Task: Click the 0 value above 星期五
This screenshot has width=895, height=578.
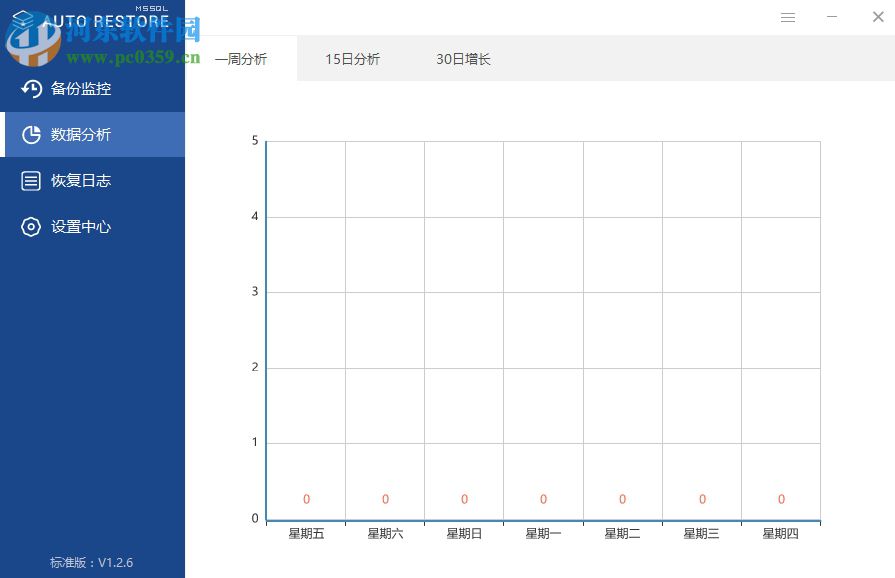Action: 307,499
